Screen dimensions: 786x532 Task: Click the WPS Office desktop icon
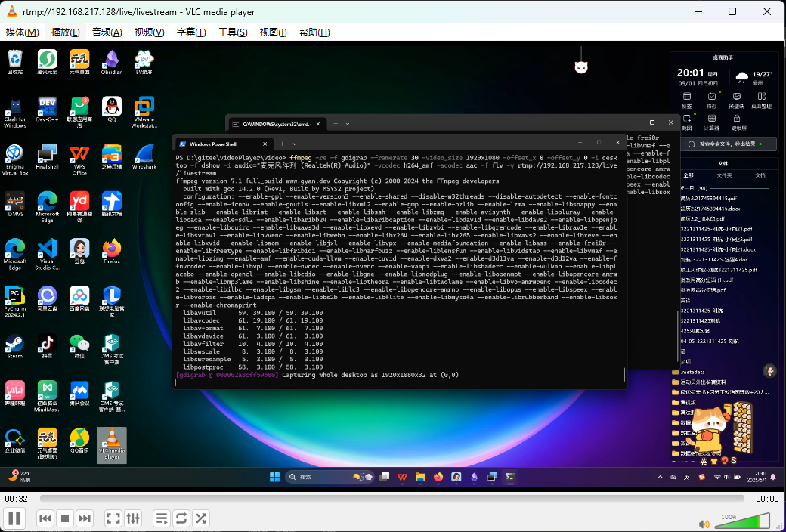pos(79,160)
